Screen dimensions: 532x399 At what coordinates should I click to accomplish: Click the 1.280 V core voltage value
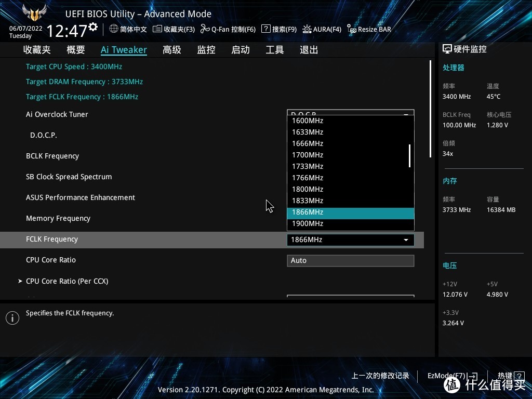[497, 125]
